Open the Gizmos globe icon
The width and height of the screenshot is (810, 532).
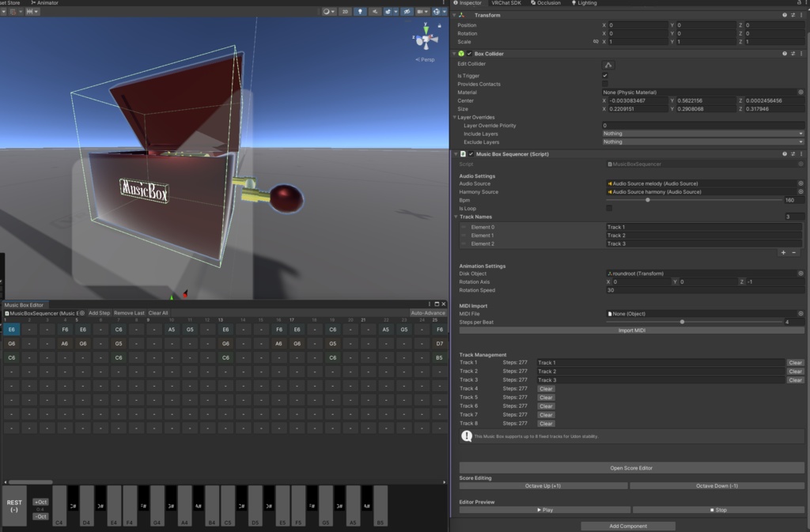point(437,11)
